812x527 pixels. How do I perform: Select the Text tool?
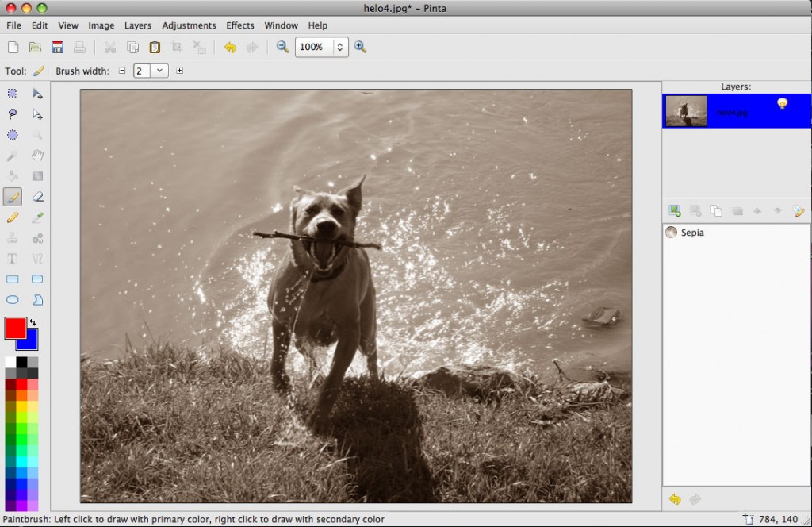coord(12,258)
